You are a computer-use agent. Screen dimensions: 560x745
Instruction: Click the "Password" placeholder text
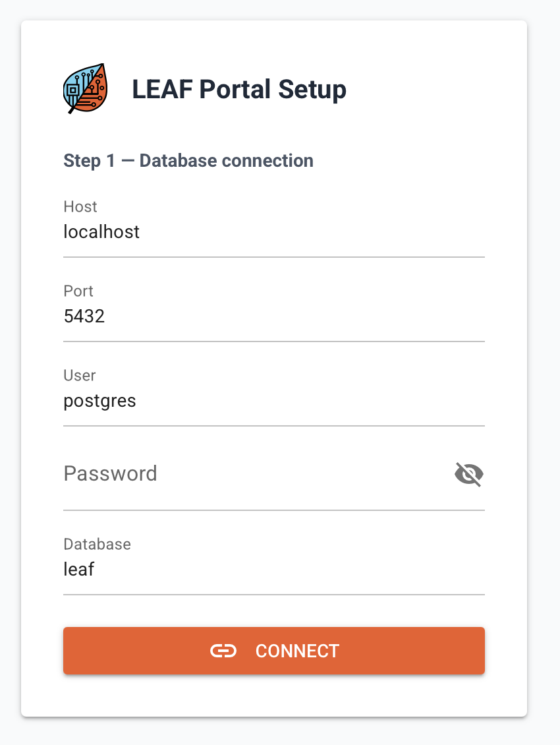pyautogui.click(x=110, y=474)
